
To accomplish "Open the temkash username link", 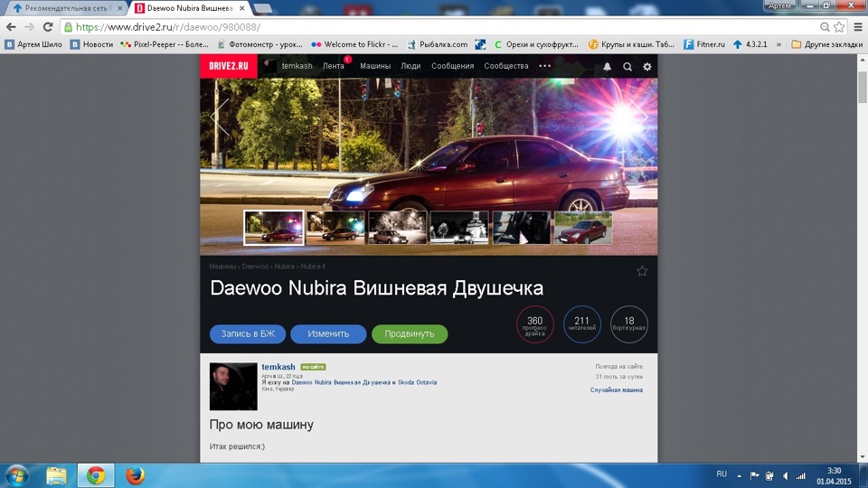I will click(278, 367).
